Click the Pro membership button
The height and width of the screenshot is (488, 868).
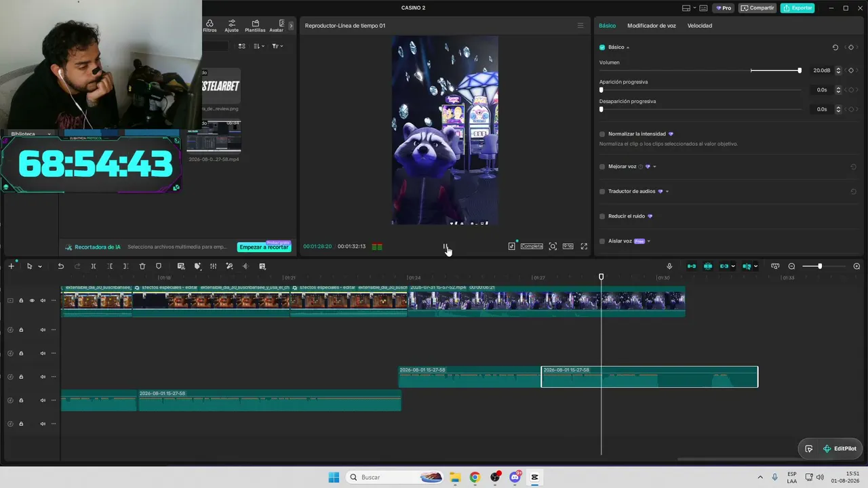point(723,8)
